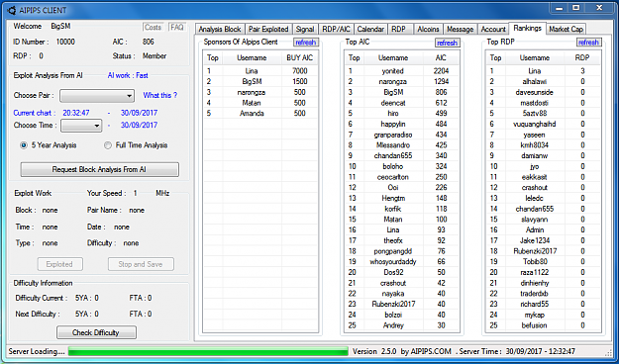This screenshot has width=619, height=364.
Task: Select the narongza row with 1294 AIC
Action: click(x=402, y=82)
